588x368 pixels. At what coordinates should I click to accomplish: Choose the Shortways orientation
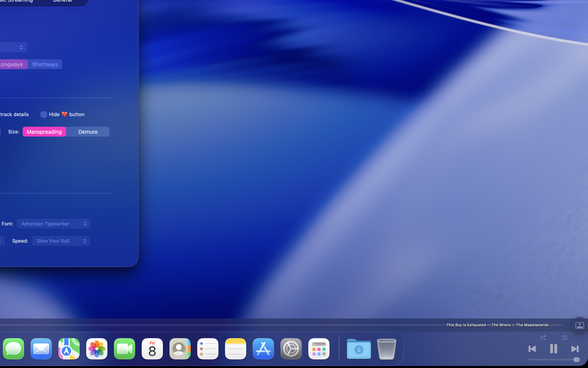click(45, 64)
